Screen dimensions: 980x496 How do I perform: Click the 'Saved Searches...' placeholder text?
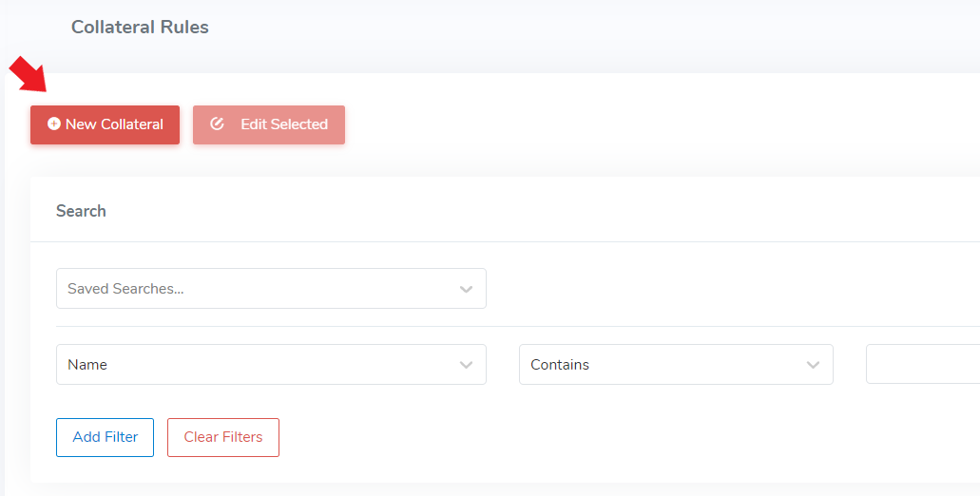pos(125,289)
